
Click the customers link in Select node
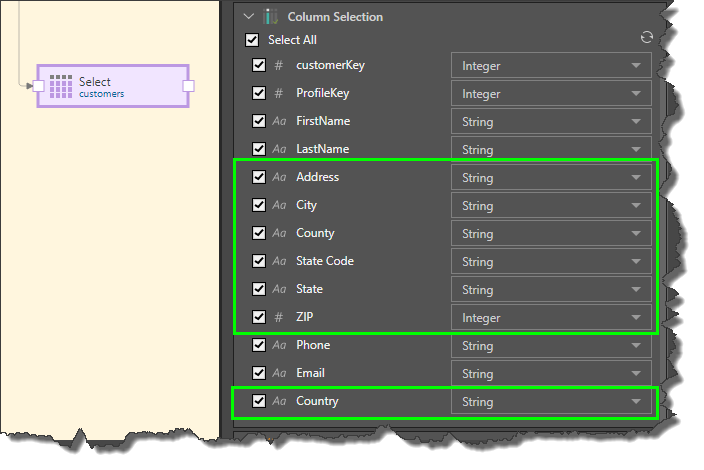[x=102, y=94]
